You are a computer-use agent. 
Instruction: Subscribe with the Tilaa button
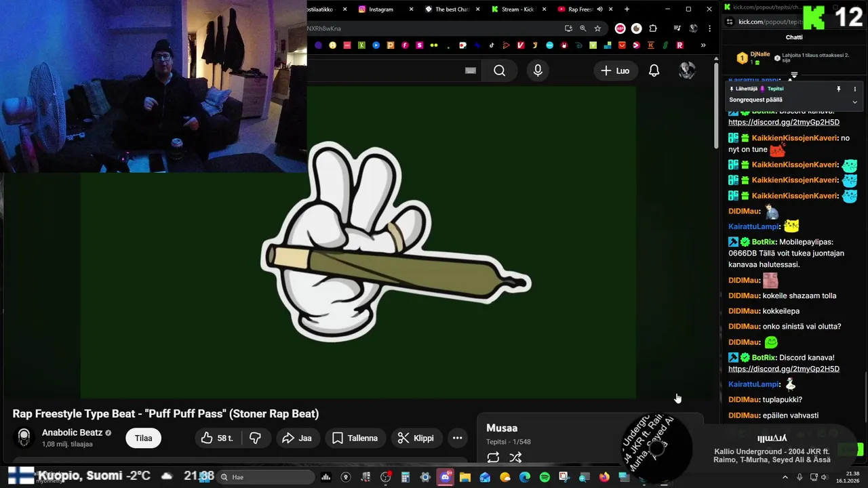[143, 438]
